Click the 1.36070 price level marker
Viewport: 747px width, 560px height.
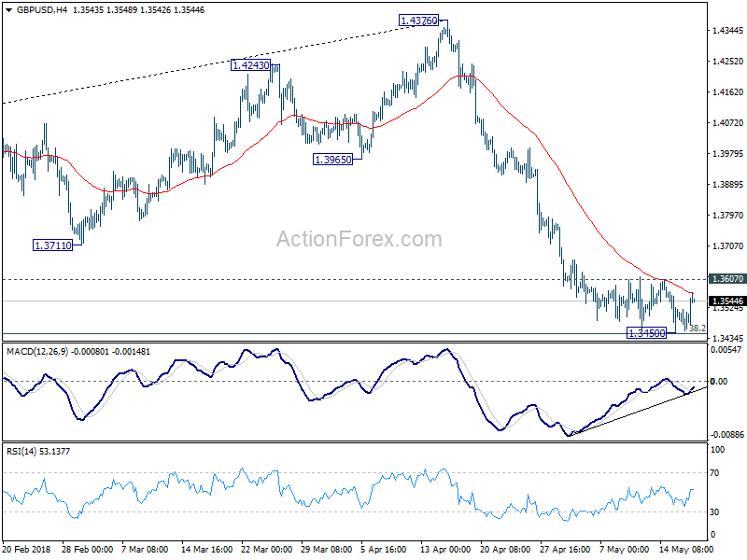tap(726, 278)
